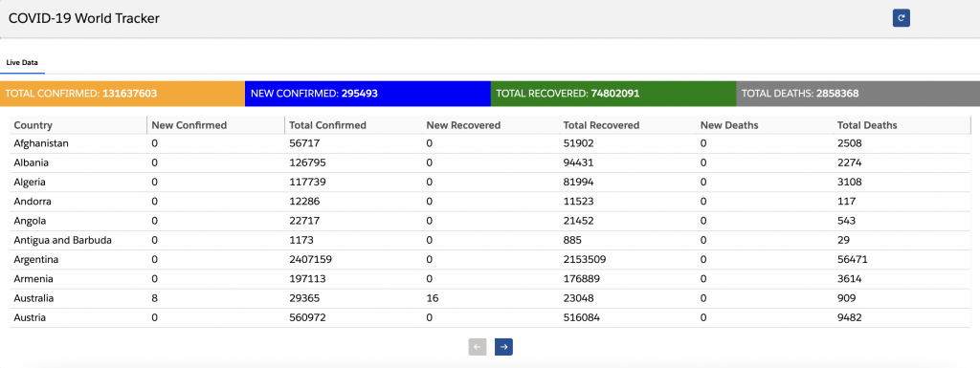Click Australia new confirmed value 8

point(154,298)
